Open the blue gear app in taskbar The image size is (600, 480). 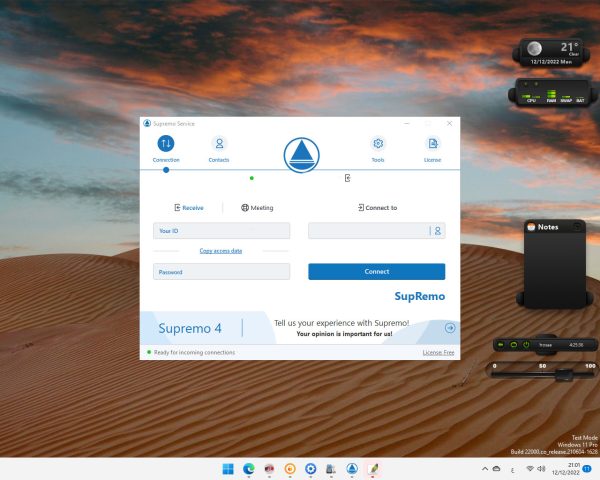click(311, 469)
